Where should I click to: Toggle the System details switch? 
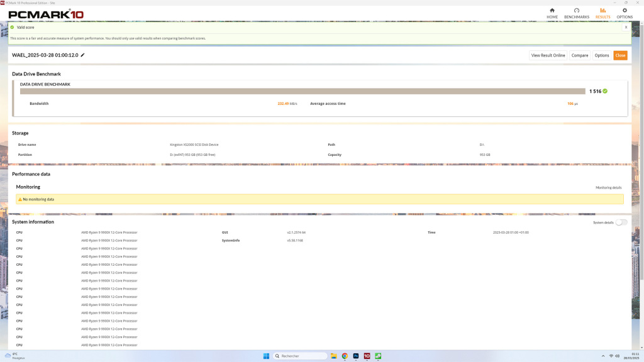tap(621, 222)
